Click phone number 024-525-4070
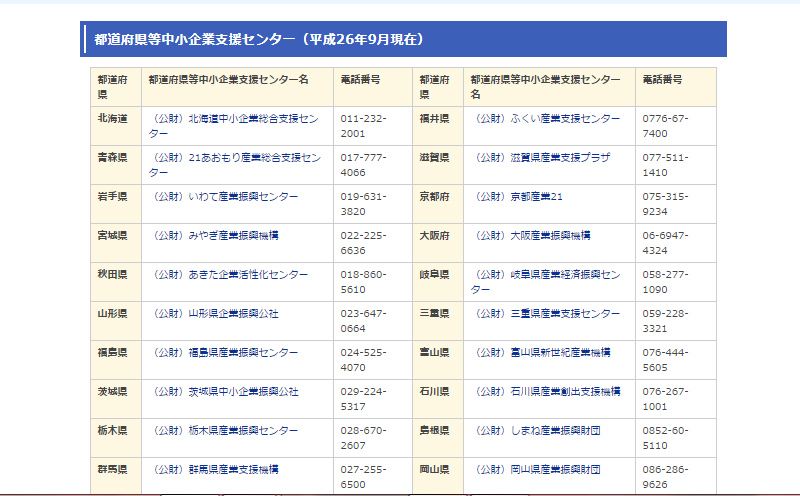Screen dimensions: 800x496 coord(363,360)
